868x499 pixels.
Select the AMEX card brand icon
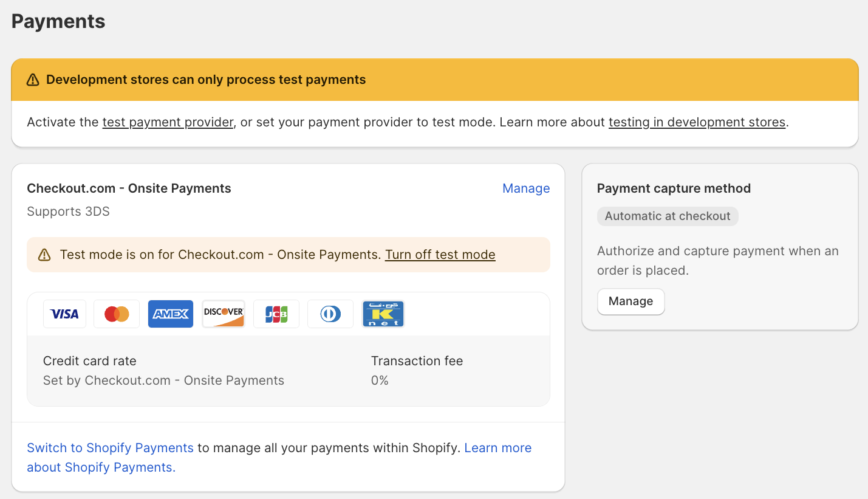170,314
